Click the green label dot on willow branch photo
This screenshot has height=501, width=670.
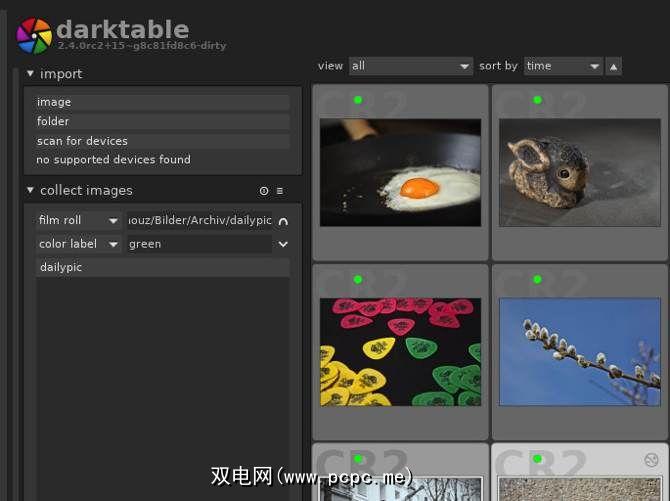(x=537, y=280)
